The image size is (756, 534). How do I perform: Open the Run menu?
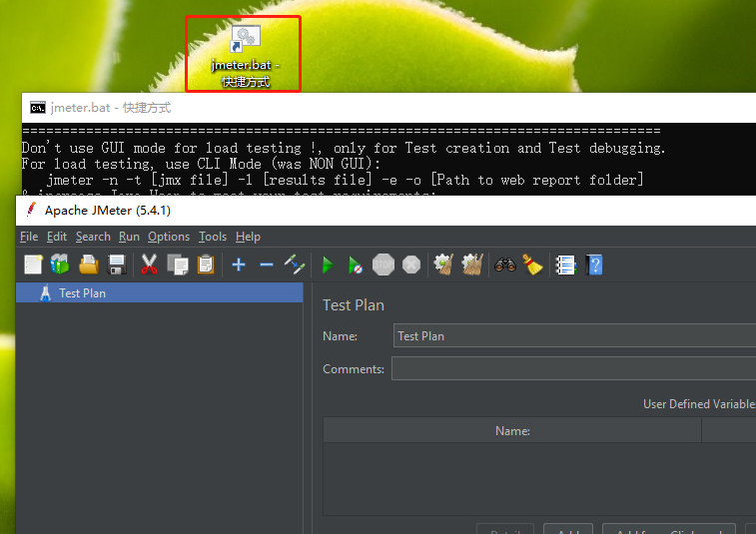pyautogui.click(x=129, y=237)
